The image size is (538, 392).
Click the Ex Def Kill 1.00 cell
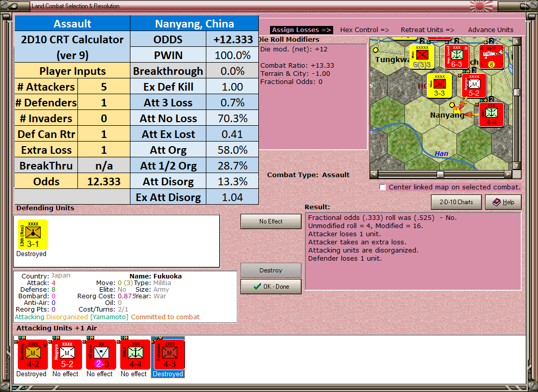coord(232,87)
